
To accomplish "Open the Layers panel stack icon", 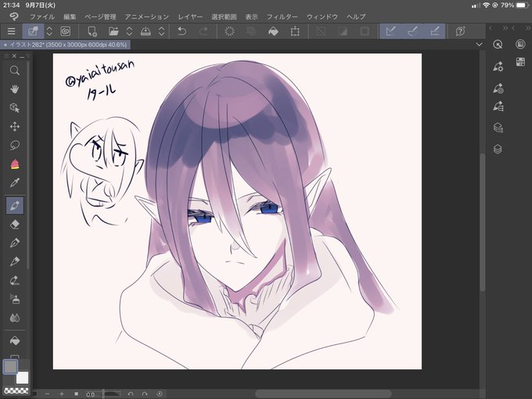I will click(498, 149).
